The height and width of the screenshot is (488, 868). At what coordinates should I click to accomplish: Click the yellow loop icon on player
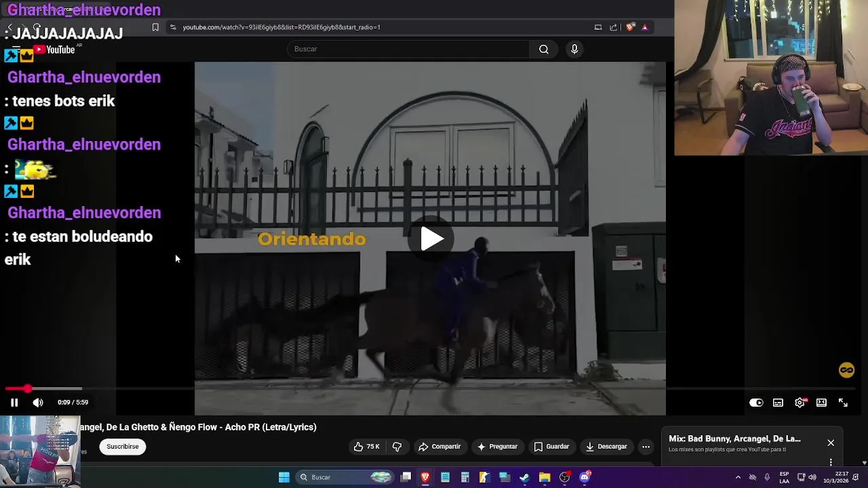846,370
